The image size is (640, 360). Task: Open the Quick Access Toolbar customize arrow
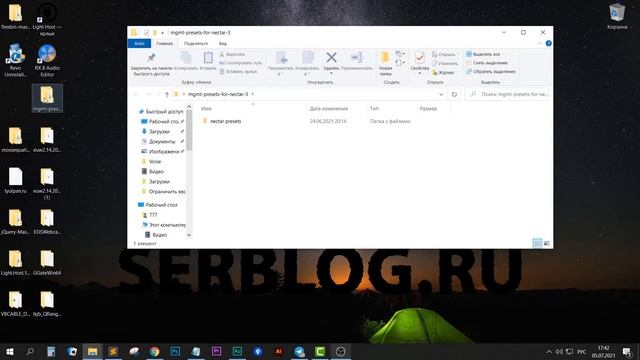click(162, 33)
